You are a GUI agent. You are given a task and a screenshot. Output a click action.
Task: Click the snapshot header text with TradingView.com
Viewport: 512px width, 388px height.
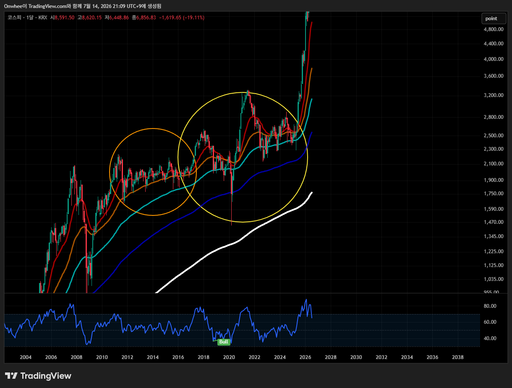[82, 6]
